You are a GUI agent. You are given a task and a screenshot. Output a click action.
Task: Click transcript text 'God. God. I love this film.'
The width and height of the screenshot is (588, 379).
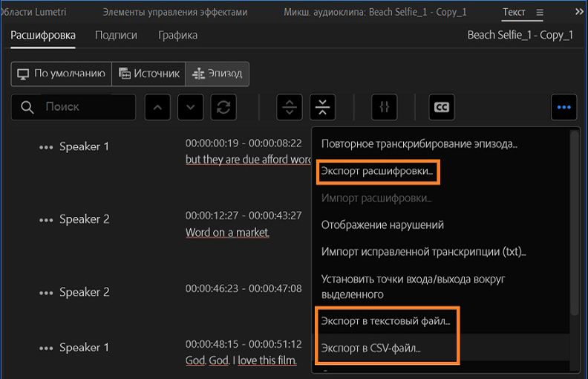[x=241, y=360]
